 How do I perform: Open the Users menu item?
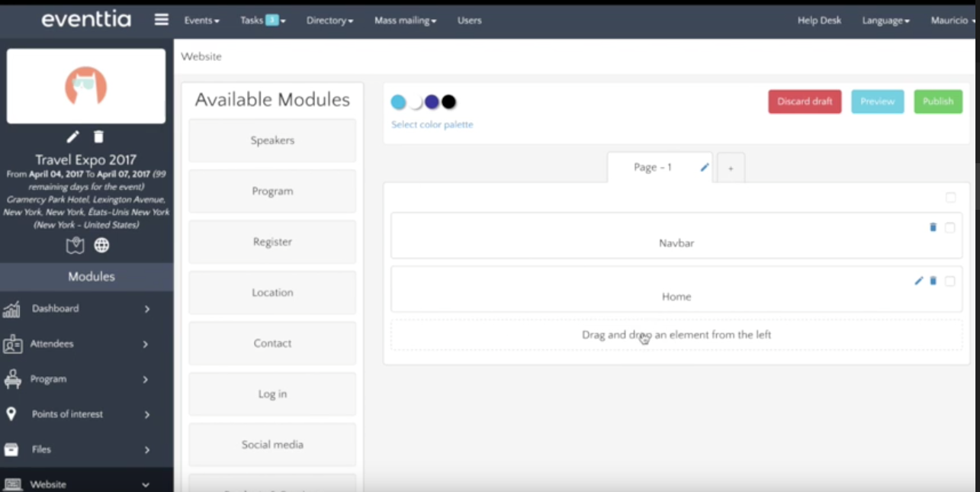click(469, 21)
